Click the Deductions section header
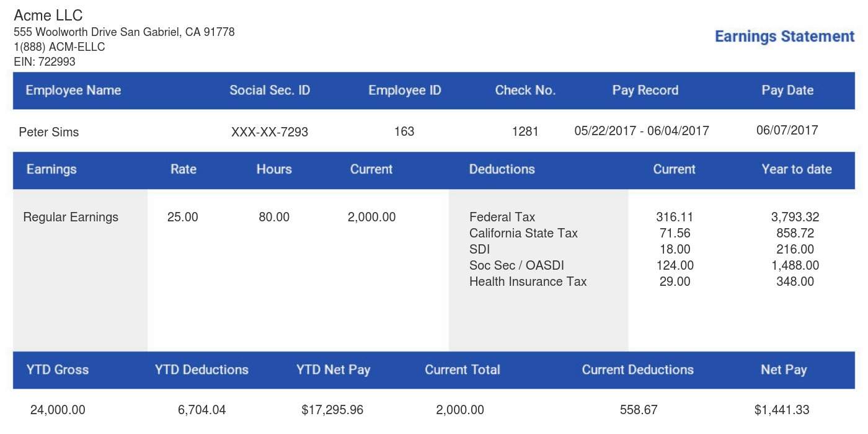 coord(502,169)
